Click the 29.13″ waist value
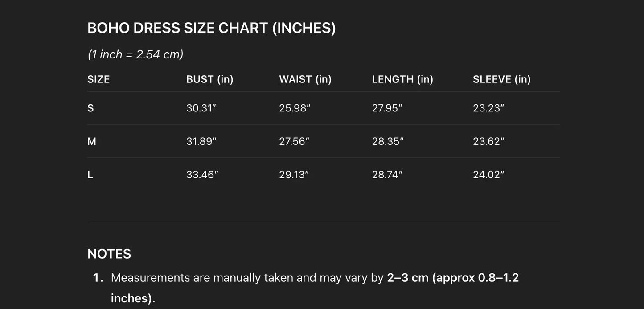Image resolution: width=644 pixels, height=309 pixels. (294, 175)
